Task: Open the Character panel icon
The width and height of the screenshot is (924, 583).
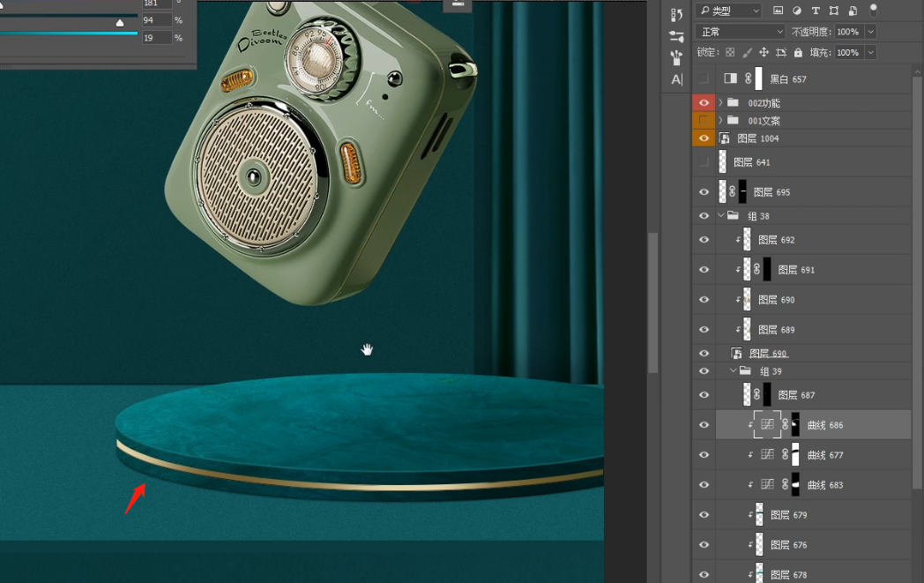Action: coord(676,79)
